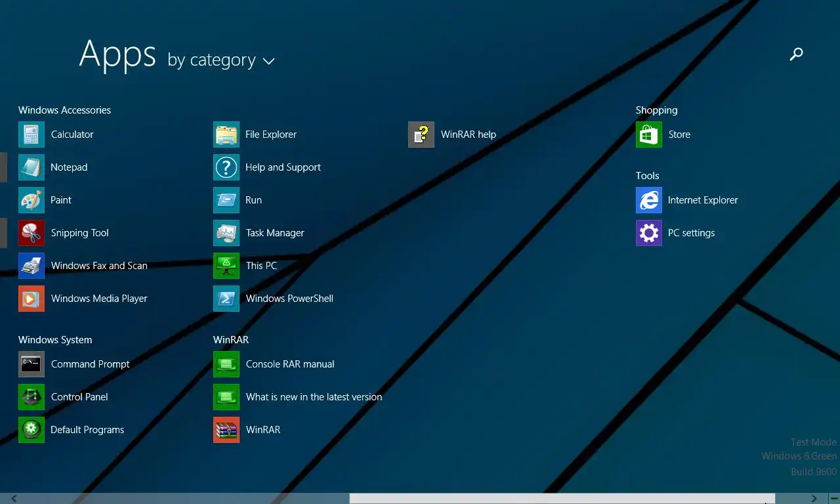Open Default Programs icon
This screenshot has height=504, width=840.
pyautogui.click(x=31, y=430)
